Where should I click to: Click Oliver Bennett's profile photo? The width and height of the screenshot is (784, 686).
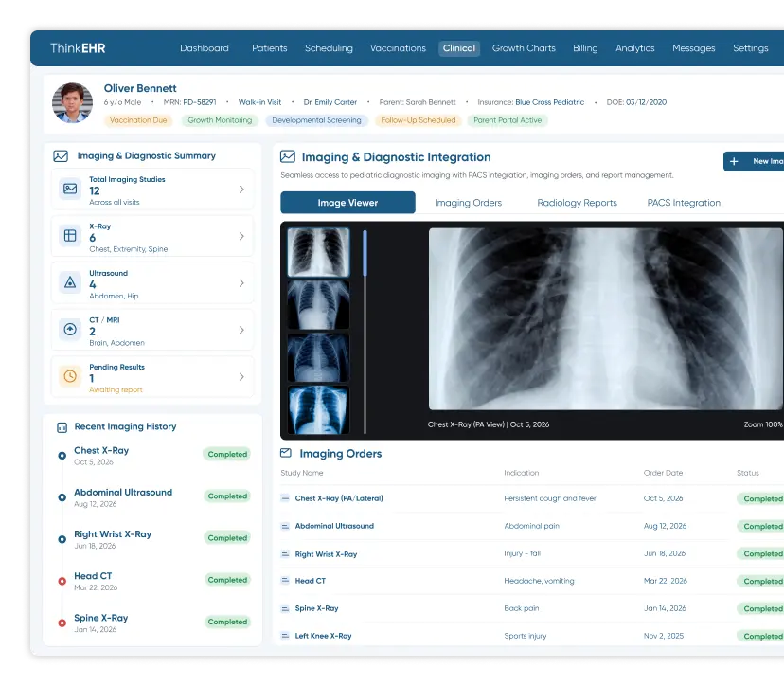73,103
